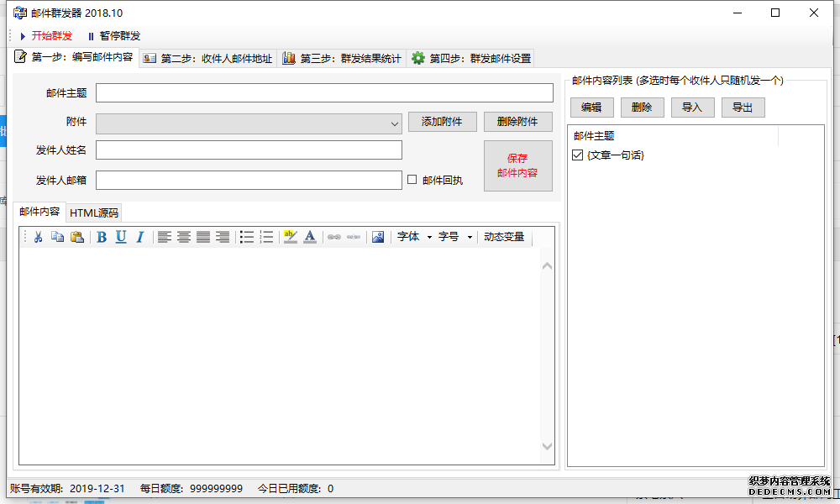Click the Paste icon in the editor toolbar
This screenshot has width=840, height=504.
click(x=76, y=237)
